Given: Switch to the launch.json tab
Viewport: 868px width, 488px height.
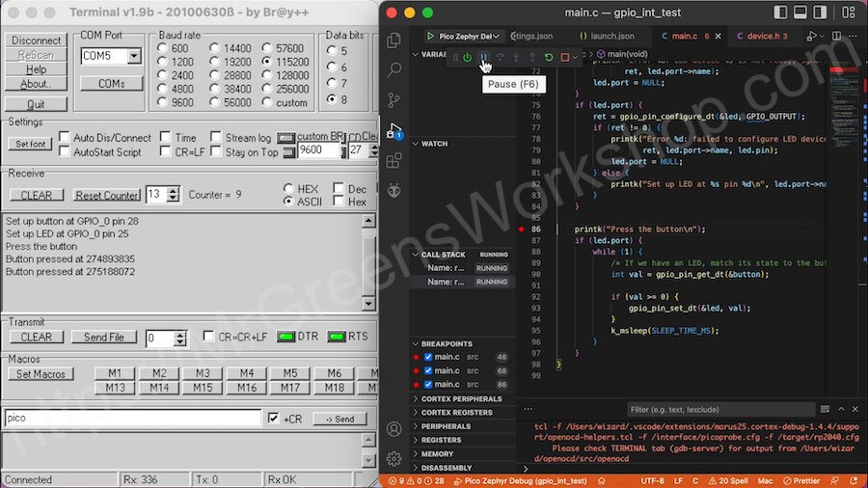Looking at the screenshot, I should coord(607,36).
